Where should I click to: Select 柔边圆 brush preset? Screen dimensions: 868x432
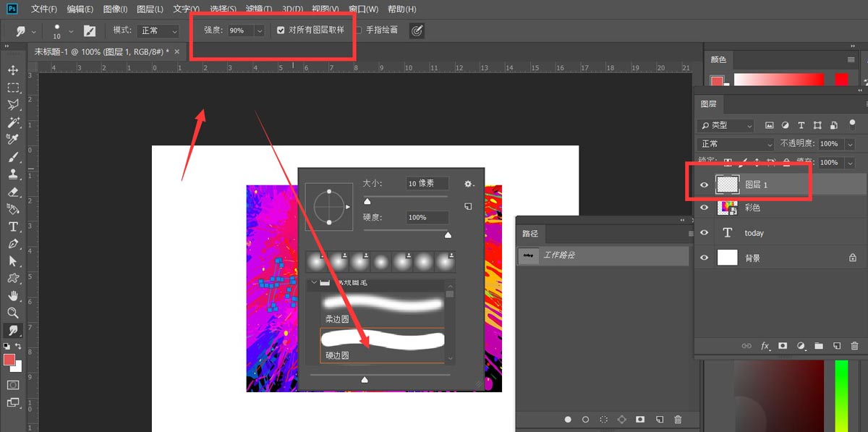coord(382,309)
